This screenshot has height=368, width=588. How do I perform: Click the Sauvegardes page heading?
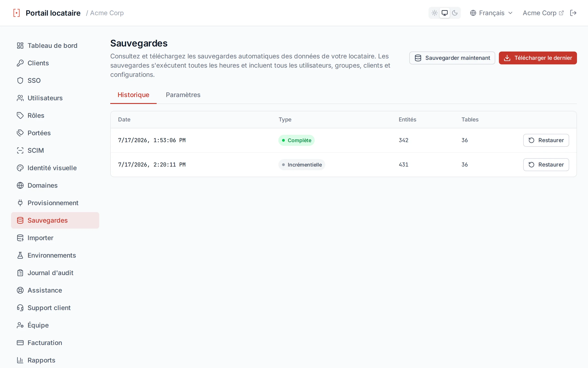[x=139, y=43]
